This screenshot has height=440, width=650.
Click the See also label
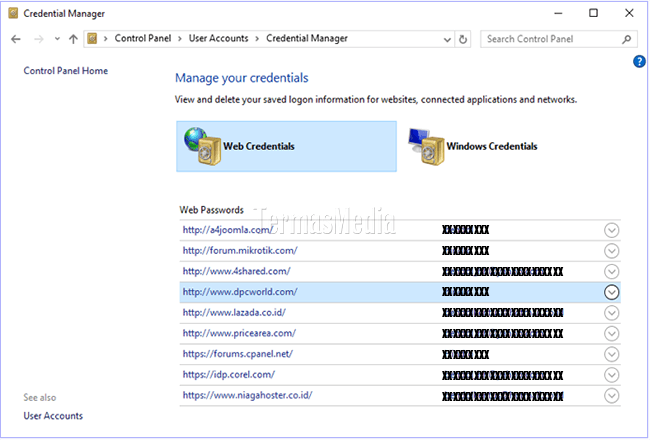[40, 397]
